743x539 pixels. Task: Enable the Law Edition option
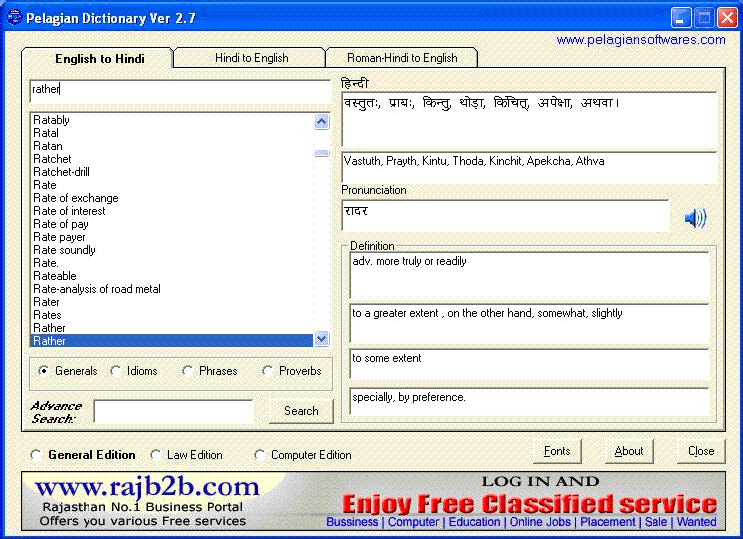point(156,455)
